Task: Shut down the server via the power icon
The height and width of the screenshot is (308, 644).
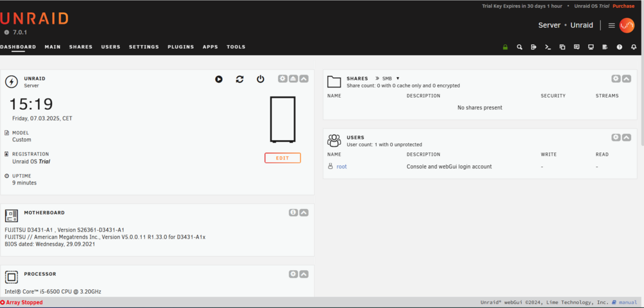Action: [x=260, y=79]
